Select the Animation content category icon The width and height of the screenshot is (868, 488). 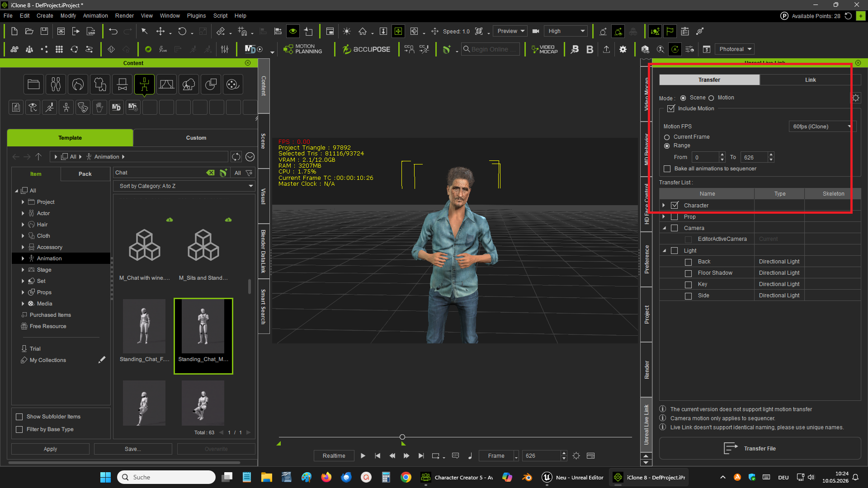144,84
